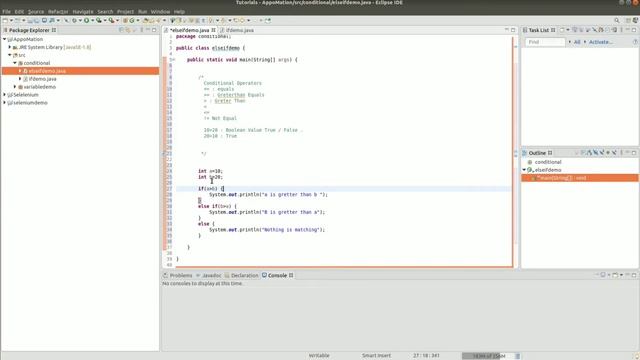
Task: Collapse the AppoMation project node
Action: [4, 39]
